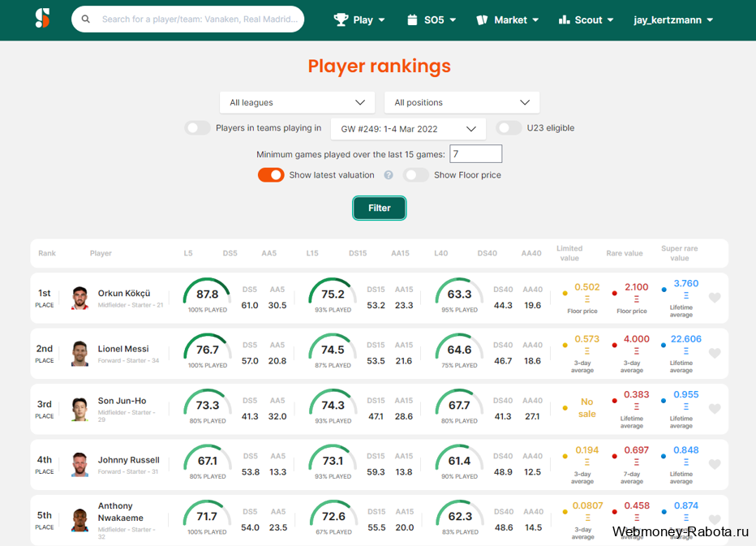Click Messi's rare value 4.000
756x546 pixels.
click(x=637, y=339)
